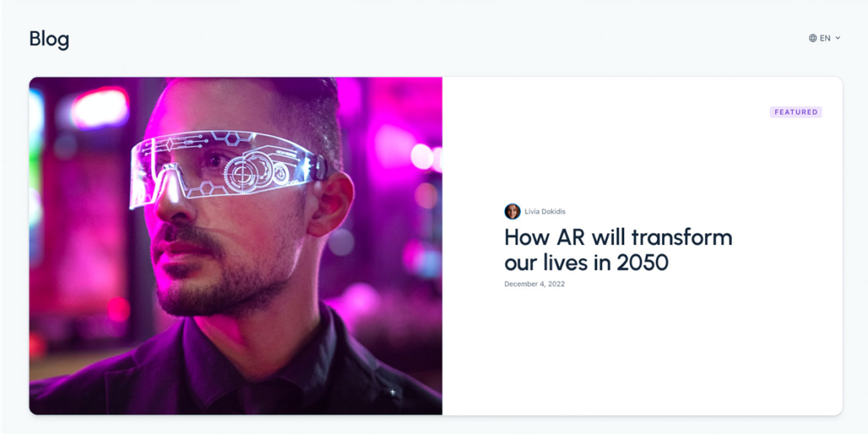The width and height of the screenshot is (868, 434).
Task: Click the white neon light blur behind the man
Action: 100,108
